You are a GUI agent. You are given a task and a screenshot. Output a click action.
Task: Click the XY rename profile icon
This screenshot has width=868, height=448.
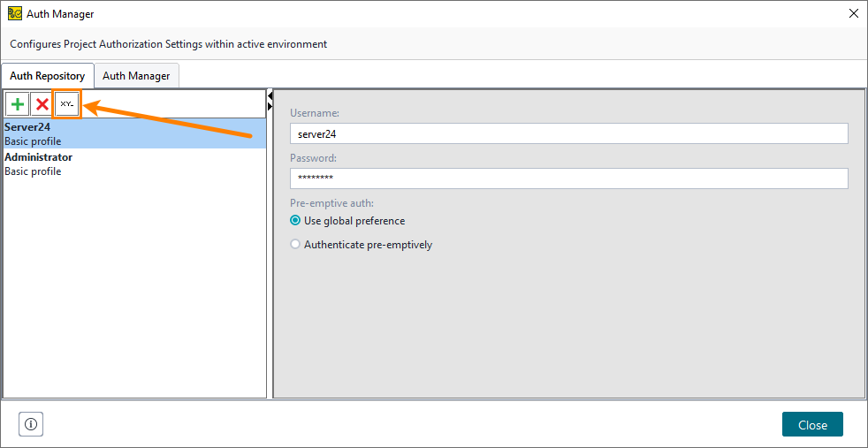[x=67, y=104]
